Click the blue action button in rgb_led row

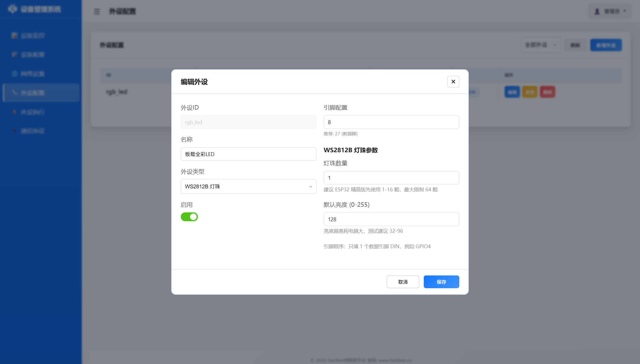pos(512,92)
